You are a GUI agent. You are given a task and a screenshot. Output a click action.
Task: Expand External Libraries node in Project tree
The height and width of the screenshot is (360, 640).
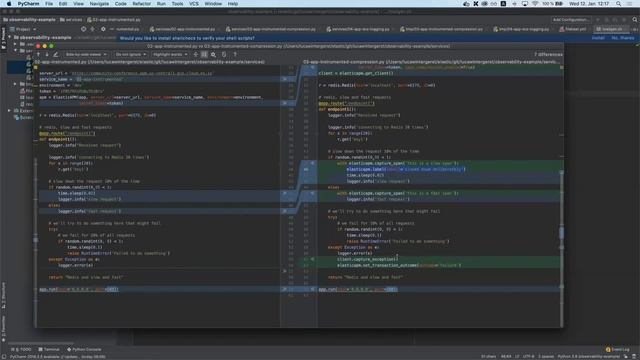(x=10, y=111)
